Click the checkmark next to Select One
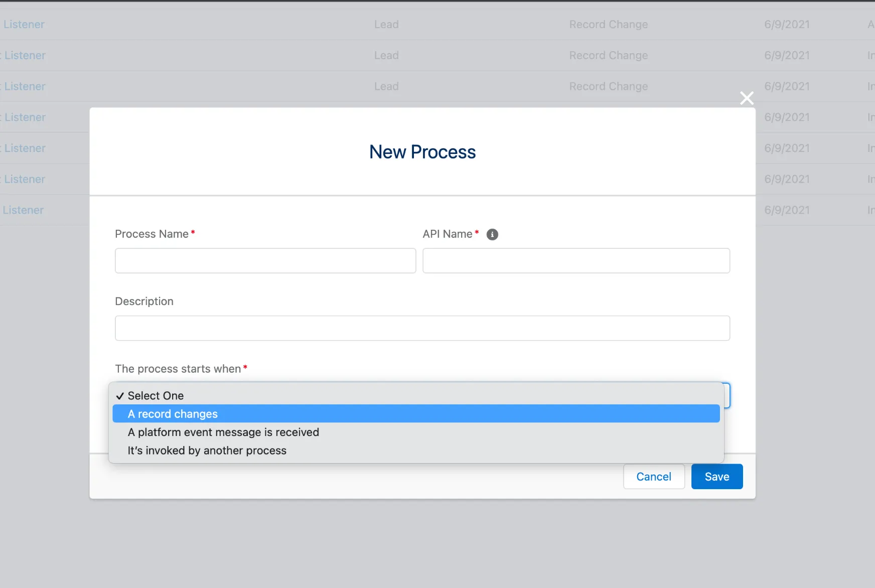875x588 pixels. pyautogui.click(x=120, y=396)
